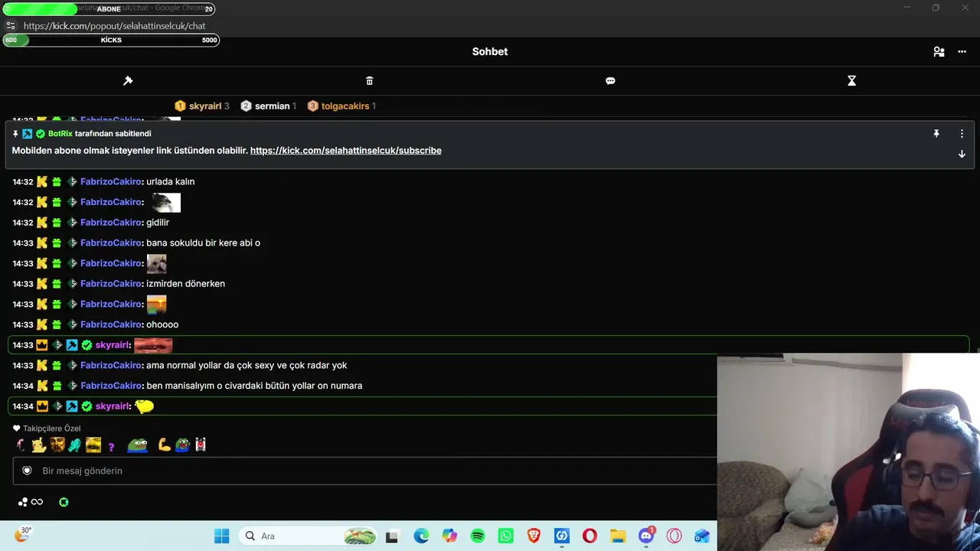Insert the bearded man face emote
The width and height of the screenshot is (980, 551).
(57, 445)
